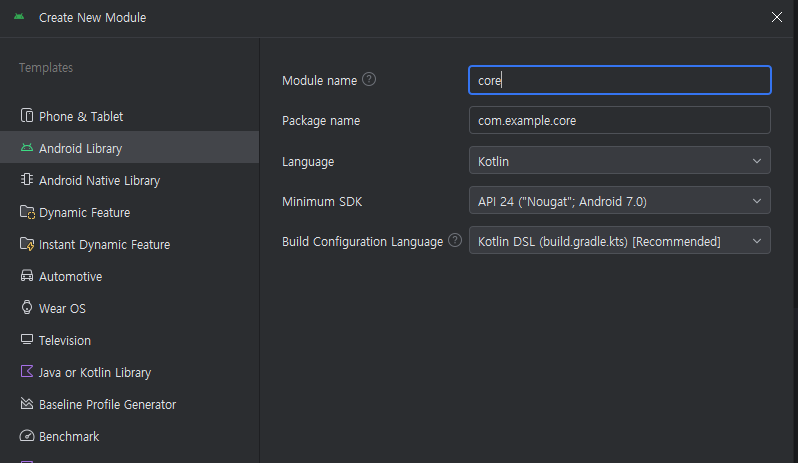Open Build Configuration Language Kotlin DSL dropdown
798x463 pixels.
[x=619, y=240]
